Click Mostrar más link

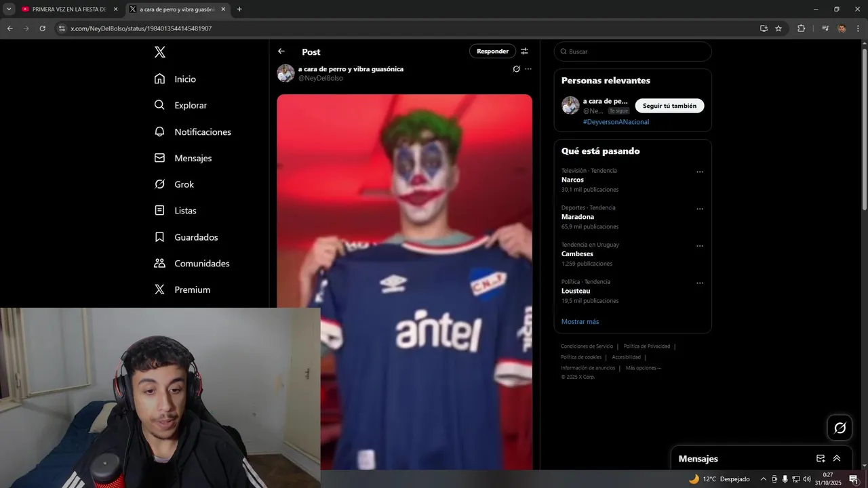click(580, 321)
